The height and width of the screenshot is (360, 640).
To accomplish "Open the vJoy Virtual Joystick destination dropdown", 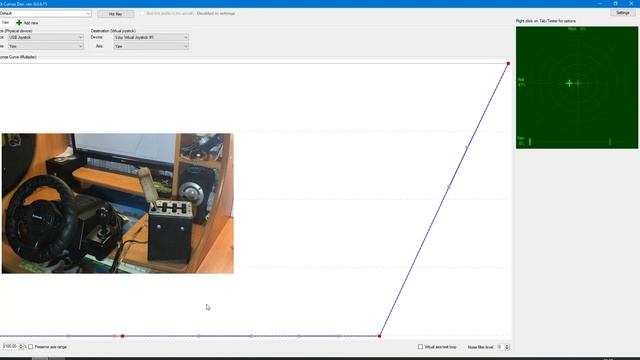I will (151, 38).
